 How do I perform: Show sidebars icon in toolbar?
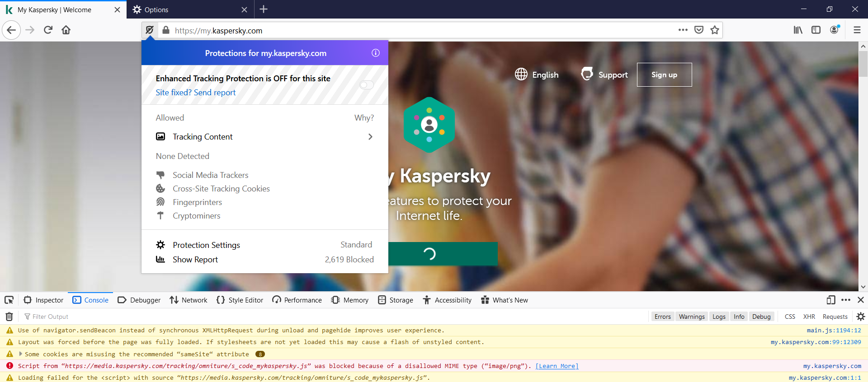click(816, 30)
